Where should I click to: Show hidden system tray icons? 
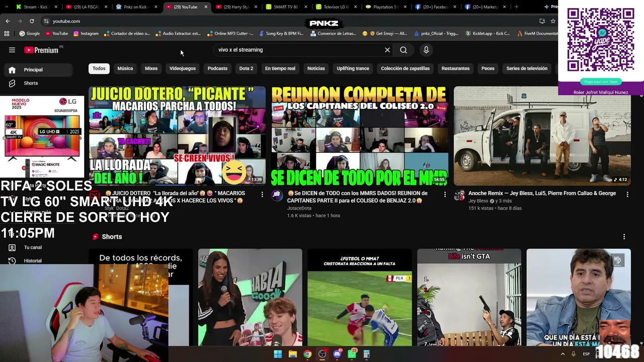pyautogui.click(x=562, y=354)
